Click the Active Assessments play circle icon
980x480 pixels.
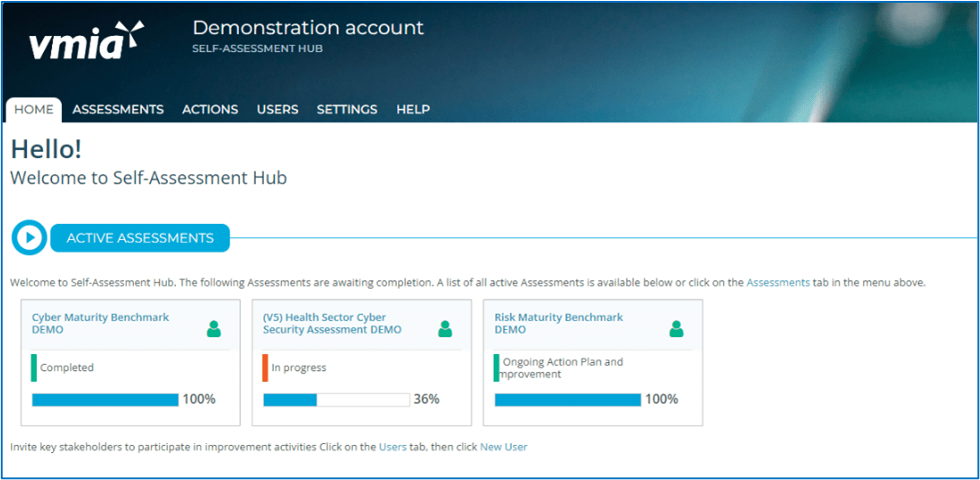[x=29, y=238]
